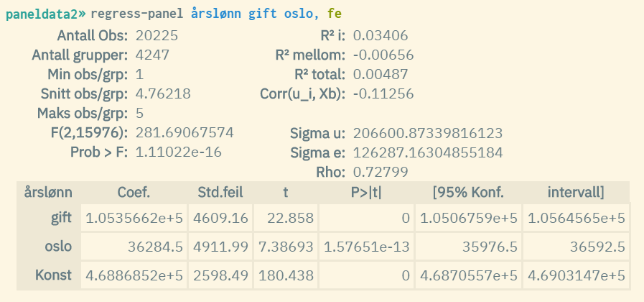Viewport: 644px width, 302px height.
Task: Click the Konst row label
Action: coord(55,275)
